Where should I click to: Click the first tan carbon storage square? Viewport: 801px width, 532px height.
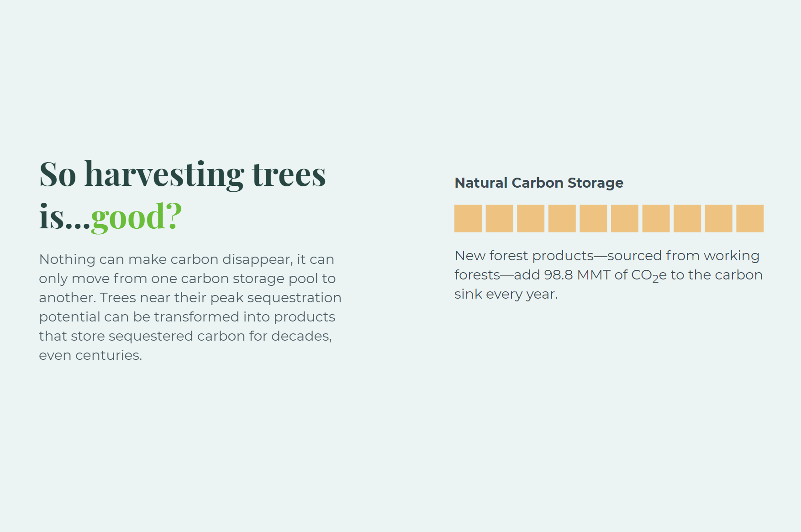click(468, 218)
